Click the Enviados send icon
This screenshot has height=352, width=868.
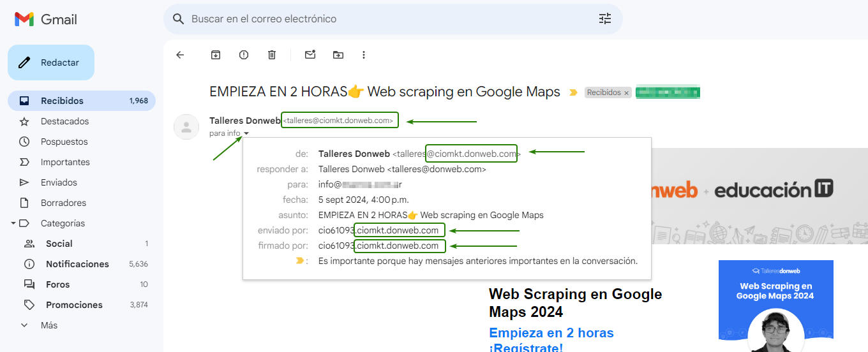pyautogui.click(x=24, y=182)
